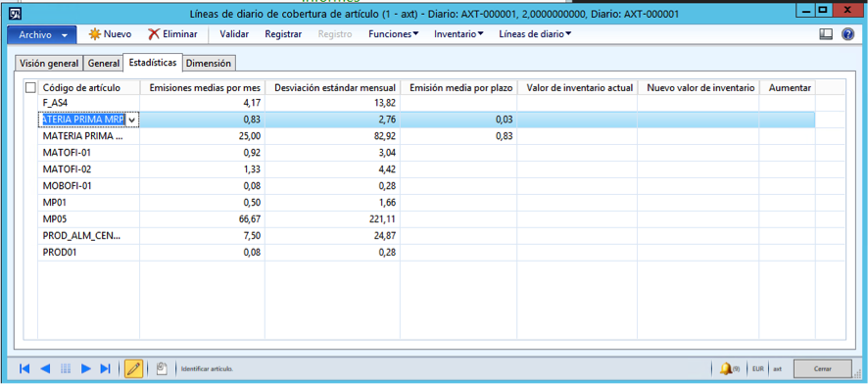
Task: Click value 13,82 in F_AS4 row
Action: point(384,103)
